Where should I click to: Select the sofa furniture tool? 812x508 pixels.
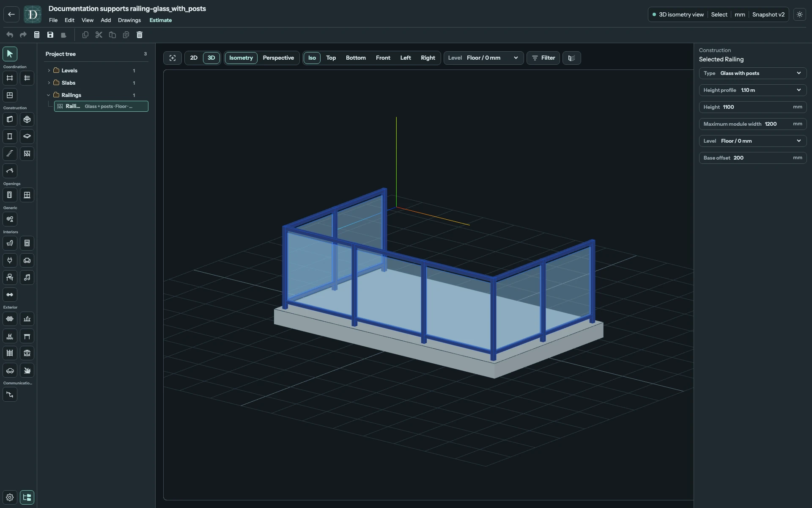tap(27, 260)
